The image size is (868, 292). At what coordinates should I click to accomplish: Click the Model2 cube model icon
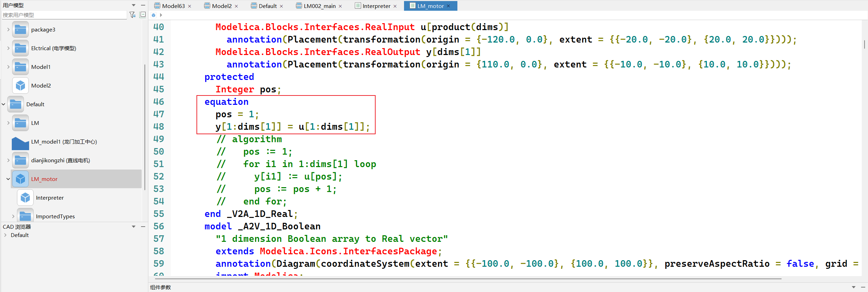click(x=20, y=85)
